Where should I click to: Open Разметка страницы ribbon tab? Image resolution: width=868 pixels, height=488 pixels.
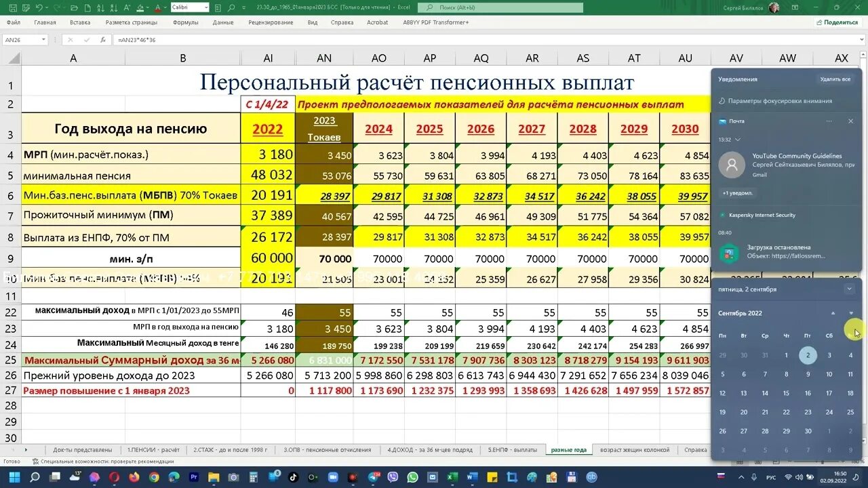[132, 22]
